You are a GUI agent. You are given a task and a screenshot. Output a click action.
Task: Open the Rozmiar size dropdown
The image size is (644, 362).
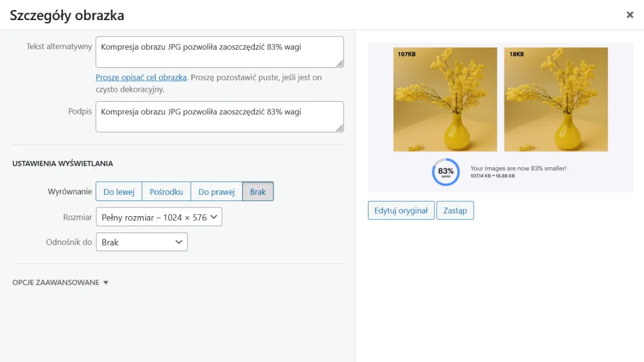pos(159,217)
